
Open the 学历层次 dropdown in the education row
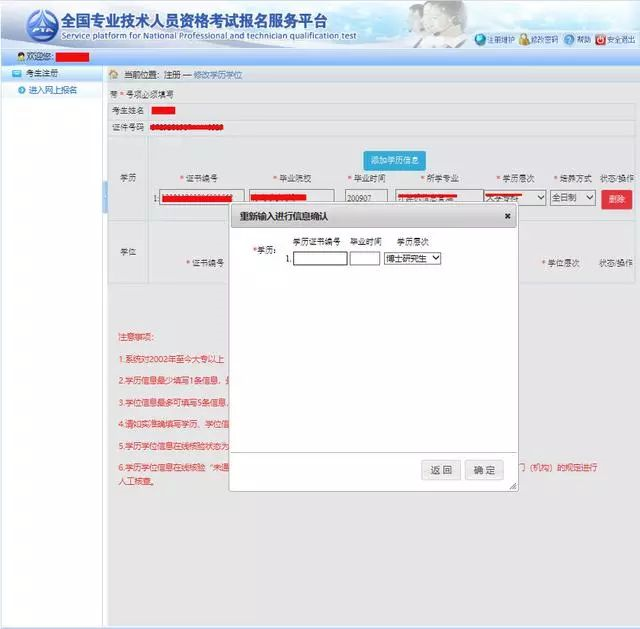click(x=515, y=198)
